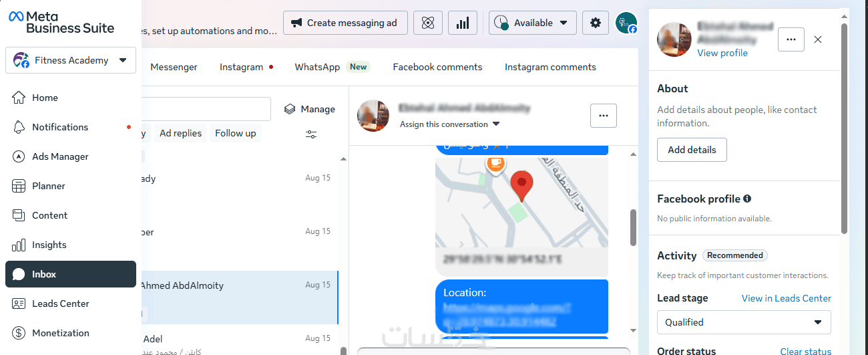The width and height of the screenshot is (868, 355).
Task: Open the conversation ending in Adel
Action: pyautogui.click(x=240, y=341)
